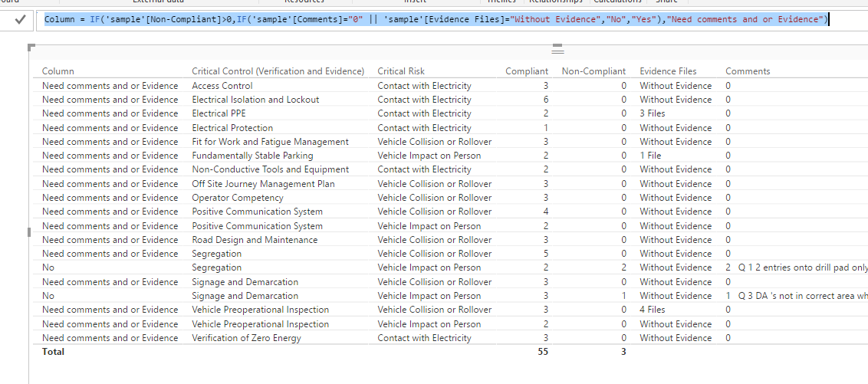Click Compliant value 6 for Electrical Isolation

[x=546, y=100]
